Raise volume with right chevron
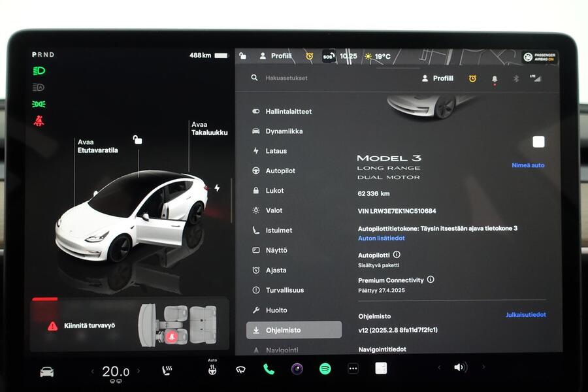This screenshot has width=588, height=392. point(483,367)
